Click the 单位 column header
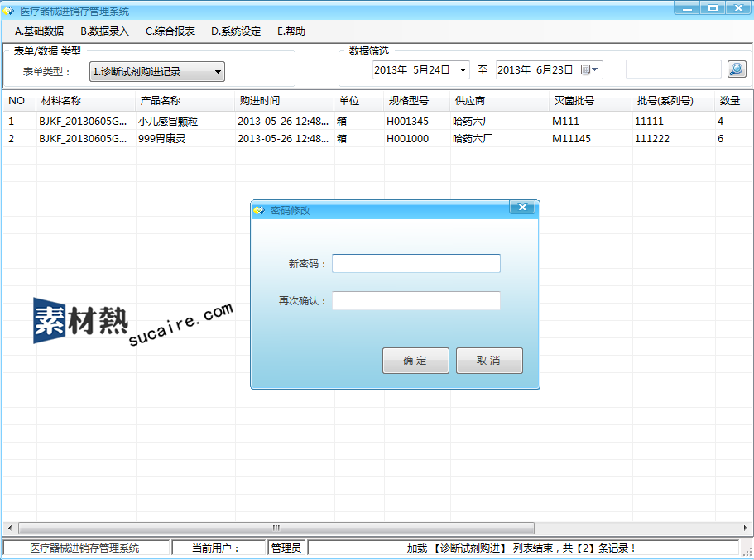This screenshot has height=560, width=754. pos(359,101)
